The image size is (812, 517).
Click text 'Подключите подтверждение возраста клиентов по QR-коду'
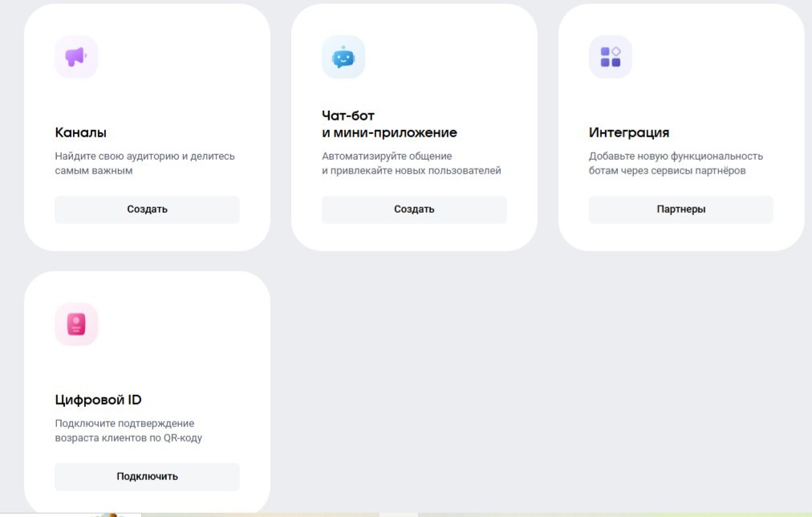128,430
